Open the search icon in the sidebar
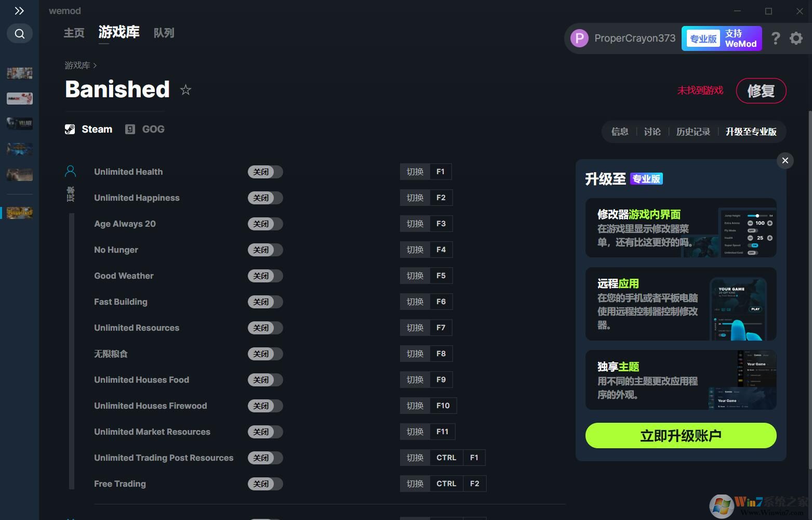Screen dimensions: 812x520 click(x=20, y=34)
